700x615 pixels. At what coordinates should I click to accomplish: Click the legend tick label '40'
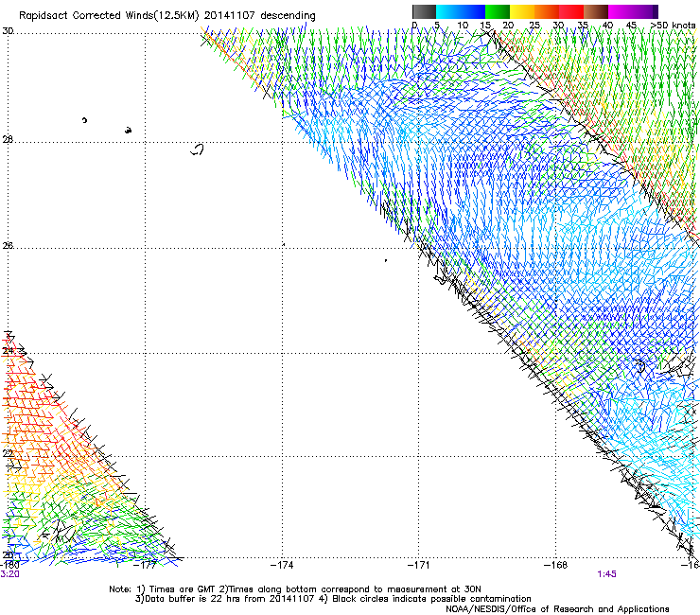[607, 26]
